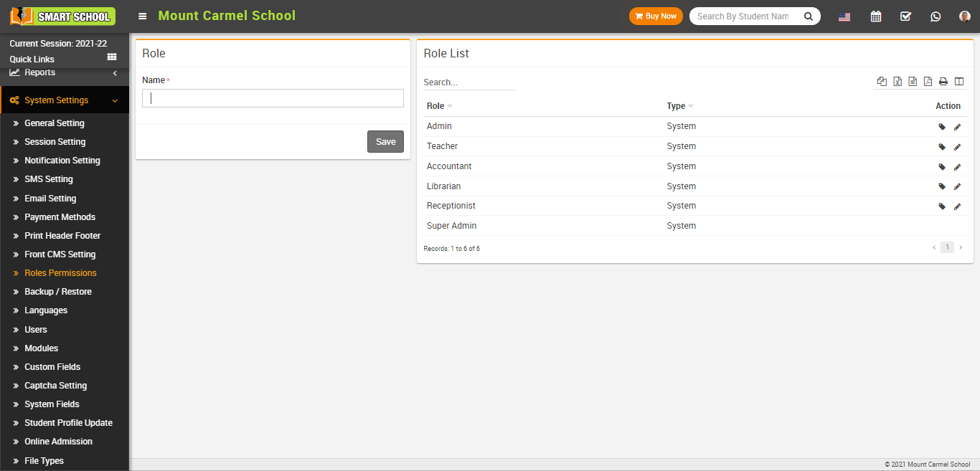Print the role list

coord(943,82)
